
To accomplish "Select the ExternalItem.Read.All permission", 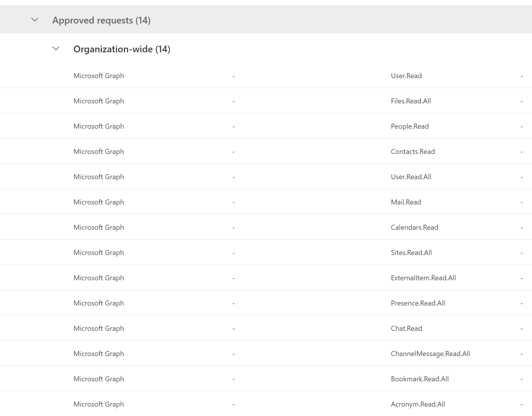I will [423, 278].
